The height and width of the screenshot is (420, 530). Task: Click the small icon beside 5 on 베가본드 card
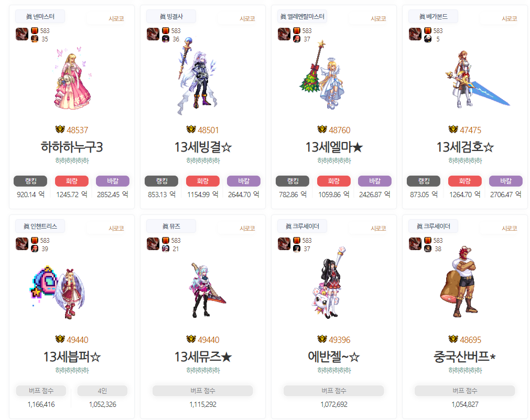click(x=428, y=39)
